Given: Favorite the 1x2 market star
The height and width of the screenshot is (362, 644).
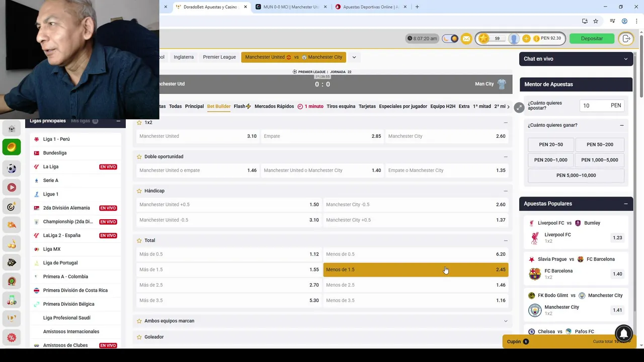Looking at the screenshot, I should tap(139, 123).
